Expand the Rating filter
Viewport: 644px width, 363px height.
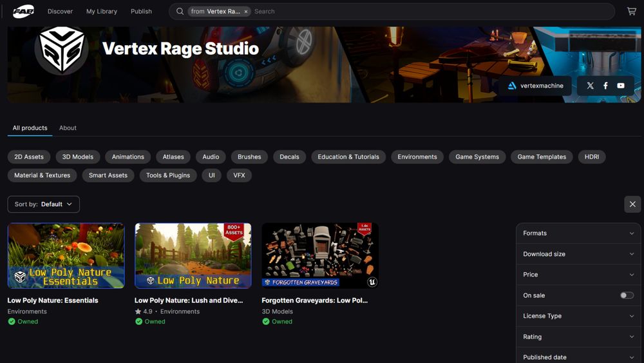[578, 337]
